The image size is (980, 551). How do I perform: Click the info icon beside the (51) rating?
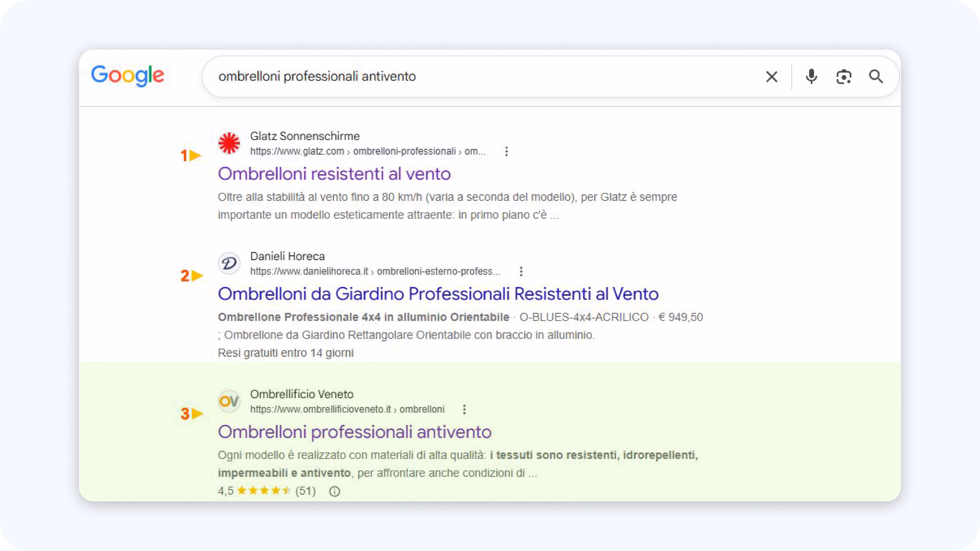pyautogui.click(x=334, y=491)
